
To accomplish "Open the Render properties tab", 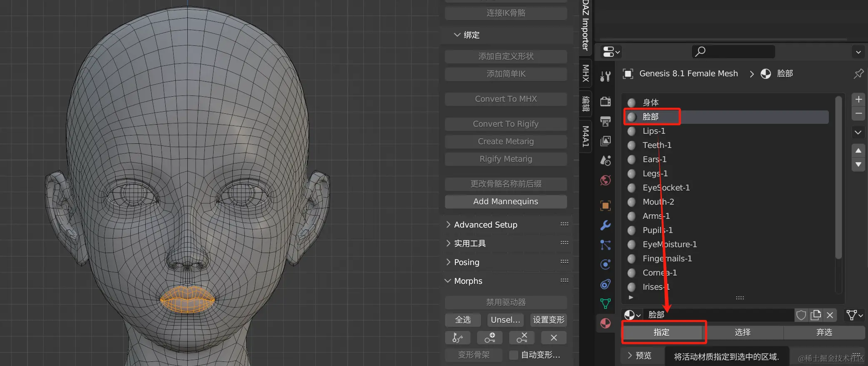I will click(x=605, y=101).
